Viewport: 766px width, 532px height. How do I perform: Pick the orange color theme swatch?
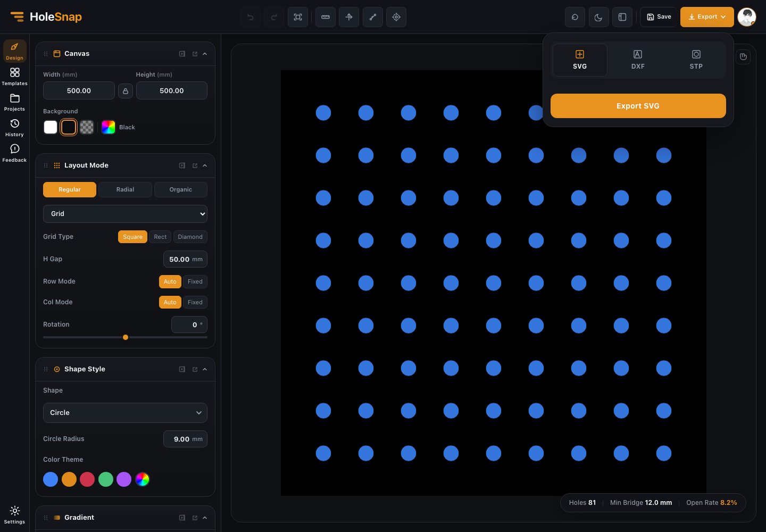click(x=69, y=479)
